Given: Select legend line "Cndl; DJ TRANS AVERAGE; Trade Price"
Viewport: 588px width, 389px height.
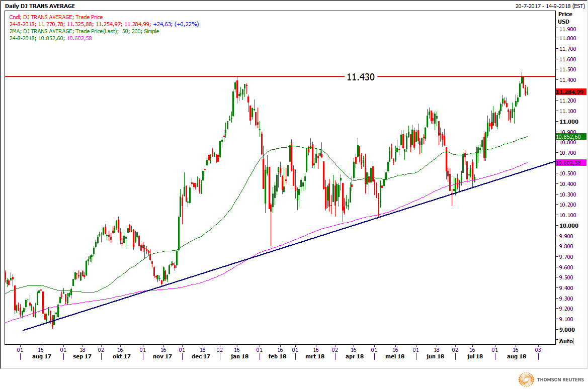Looking at the screenshot, I should click(x=56, y=17).
